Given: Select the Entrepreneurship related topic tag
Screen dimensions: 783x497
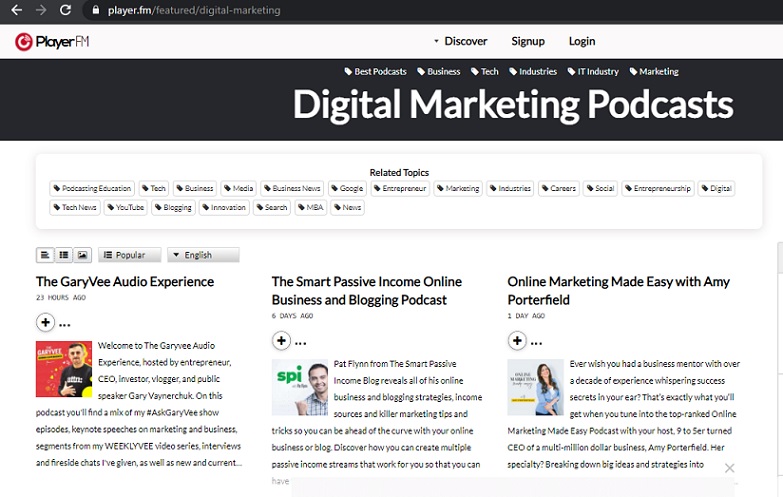Looking at the screenshot, I should click(658, 188).
